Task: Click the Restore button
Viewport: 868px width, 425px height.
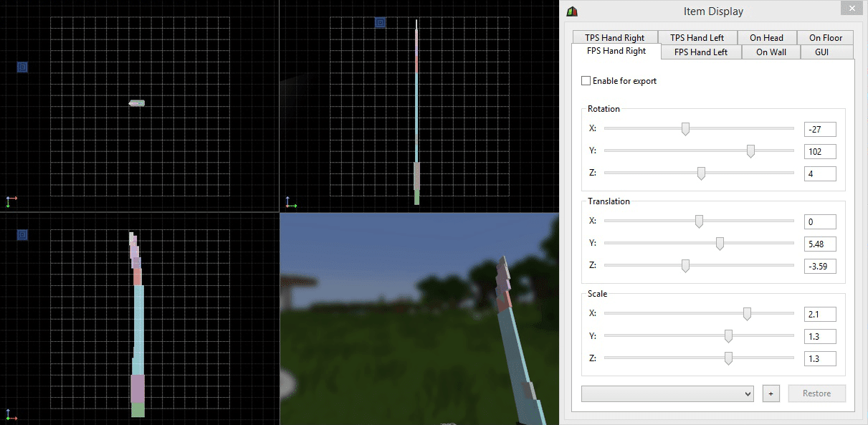Action: (x=816, y=393)
